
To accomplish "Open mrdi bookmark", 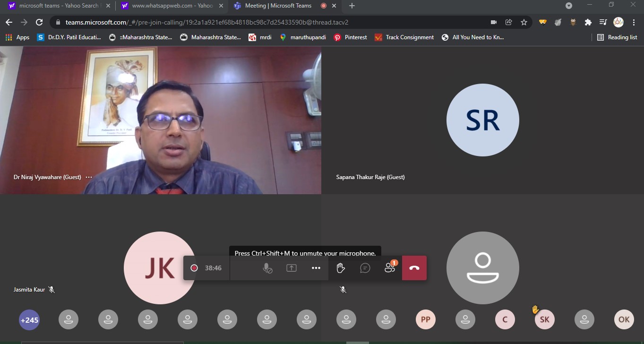I will coord(260,37).
